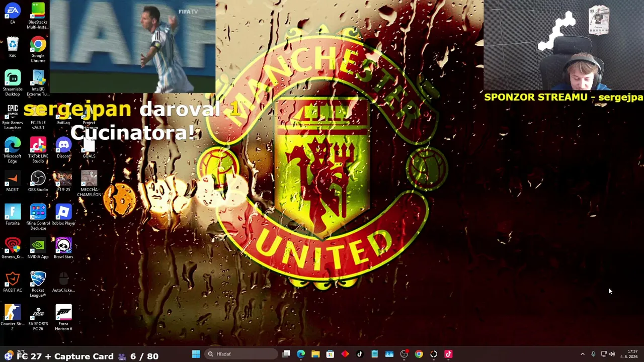Open Task View from the taskbar
Screen dimensions: 644x362
click(x=286, y=354)
